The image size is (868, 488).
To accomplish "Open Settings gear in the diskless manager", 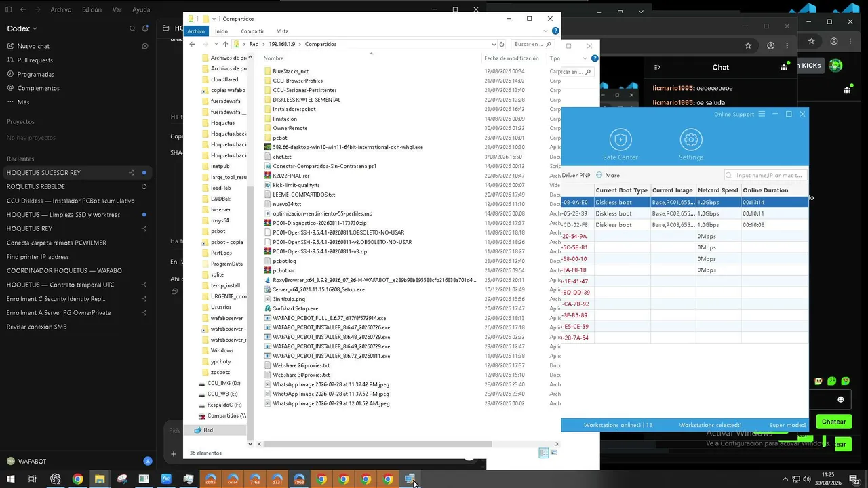I will [691, 145].
